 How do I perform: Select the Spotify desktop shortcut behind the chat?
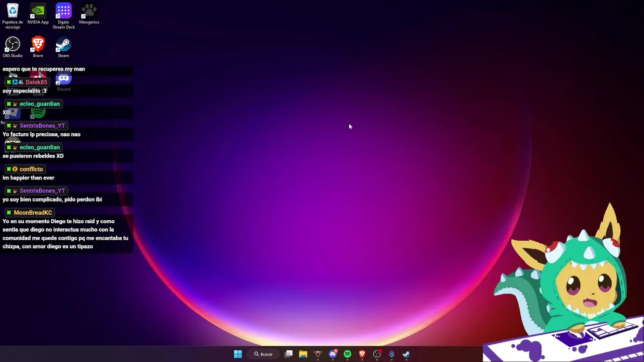click(x=38, y=113)
